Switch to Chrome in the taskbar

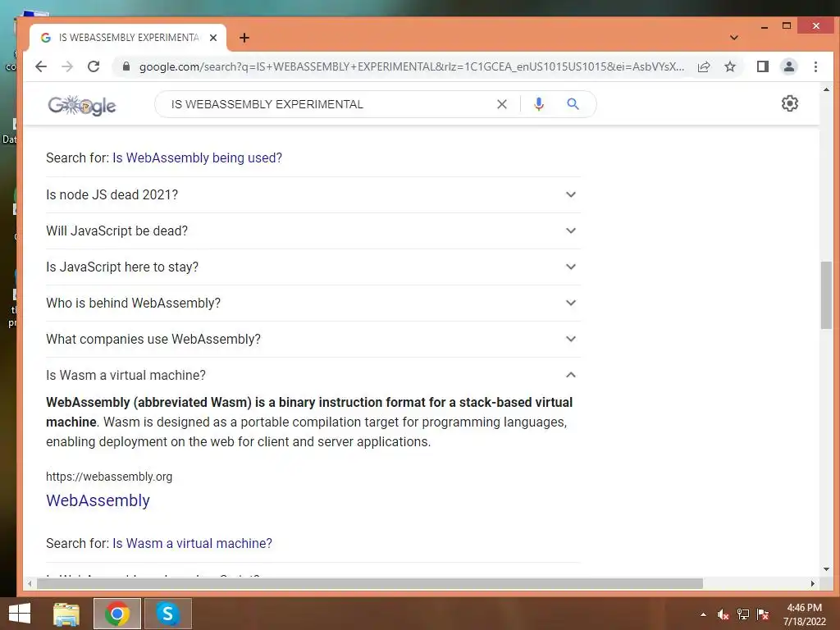116,614
